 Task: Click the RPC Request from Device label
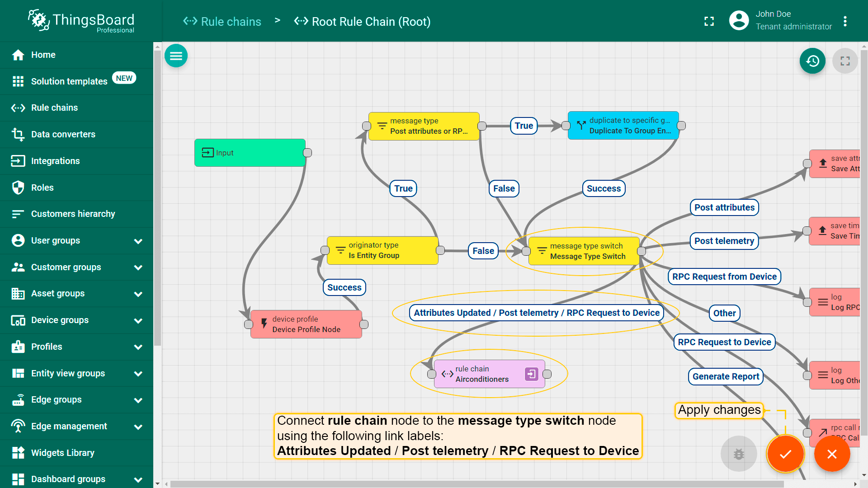(x=724, y=277)
